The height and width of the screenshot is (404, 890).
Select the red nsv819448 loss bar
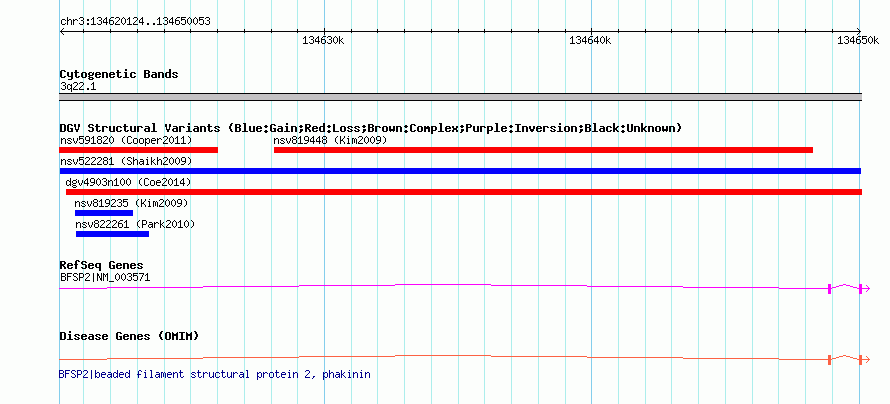tap(543, 150)
